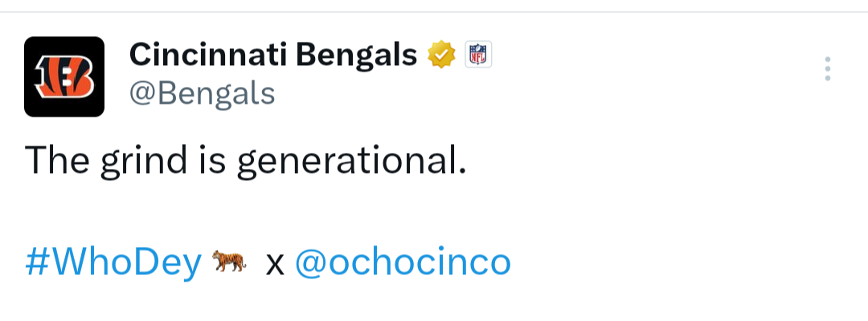The width and height of the screenshot is (868, 321).
Task: Tap the @Bengals handle text
Action: point(202,93)
